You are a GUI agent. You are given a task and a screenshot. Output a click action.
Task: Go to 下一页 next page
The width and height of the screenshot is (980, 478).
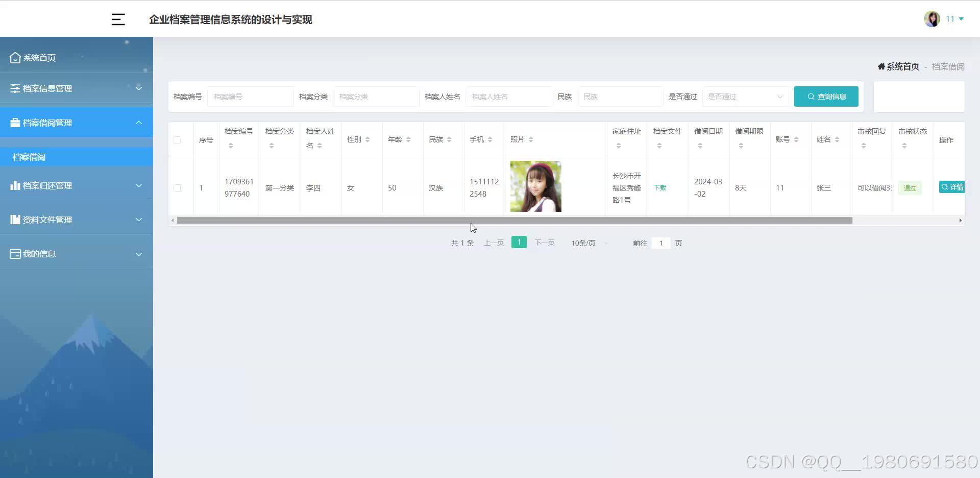[x=545, y=243]
